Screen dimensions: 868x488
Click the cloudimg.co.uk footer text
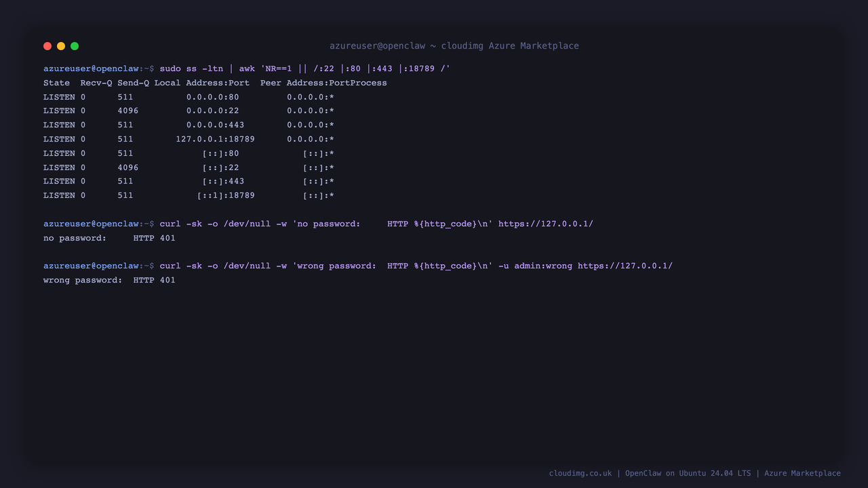tap(695, 473)
